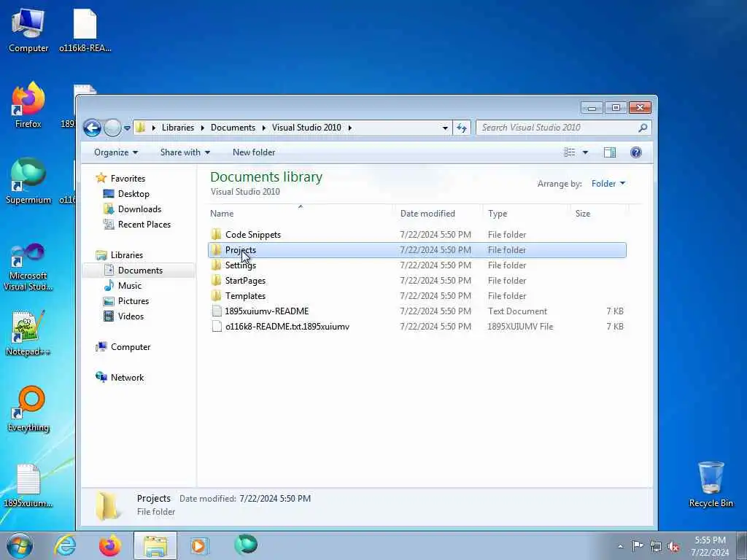Open Action Center flag icon
The height and width of the screenshot is (560, 747).
[638, 546]
